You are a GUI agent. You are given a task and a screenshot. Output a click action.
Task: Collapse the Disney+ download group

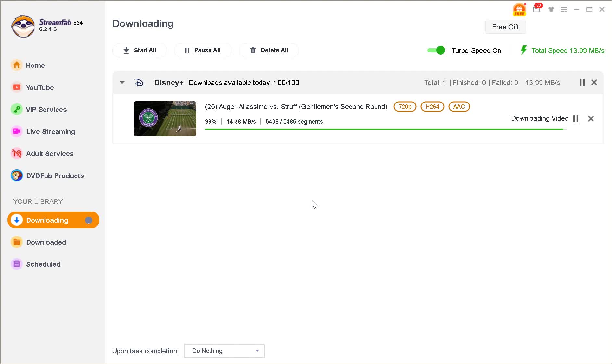click(122, 82)
